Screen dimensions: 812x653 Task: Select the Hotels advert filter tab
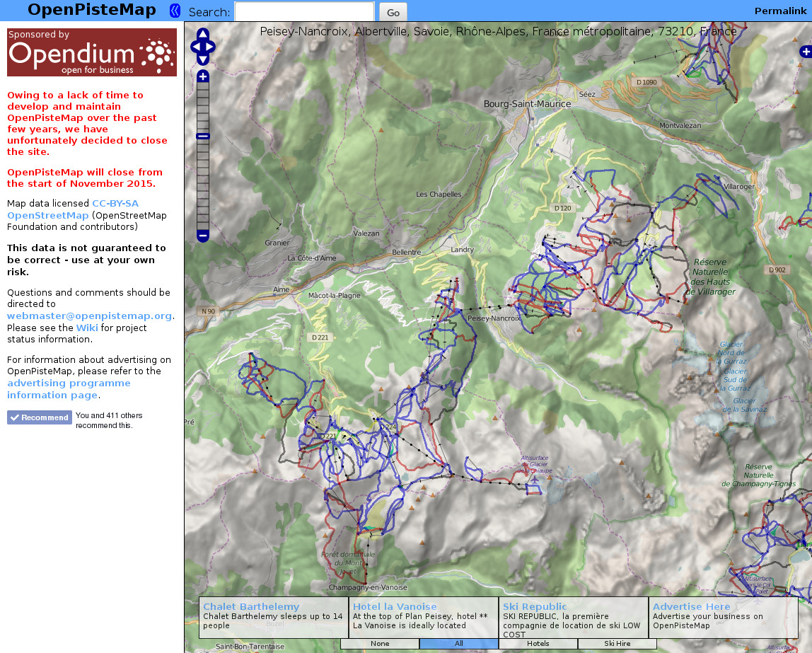point(538,644)
